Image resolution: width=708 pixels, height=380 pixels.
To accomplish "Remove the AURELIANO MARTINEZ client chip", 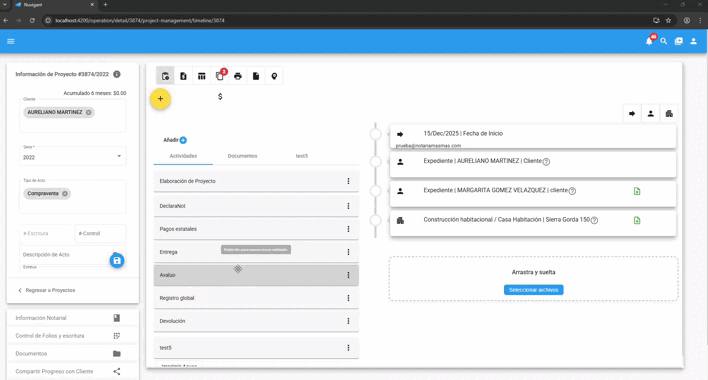I will [x=88, y=112].
